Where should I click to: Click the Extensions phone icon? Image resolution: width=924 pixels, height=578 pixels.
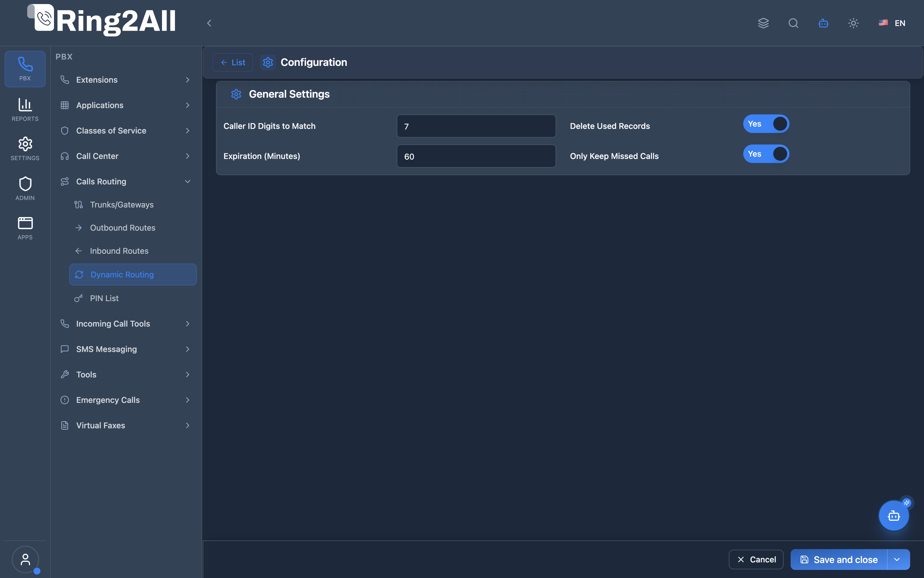(65, 80)
